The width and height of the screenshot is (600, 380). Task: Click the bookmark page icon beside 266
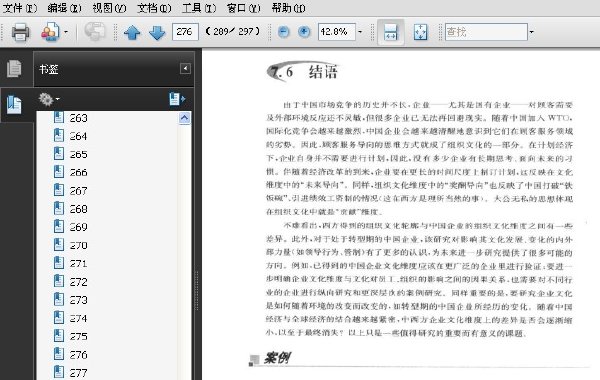[59, 172]
